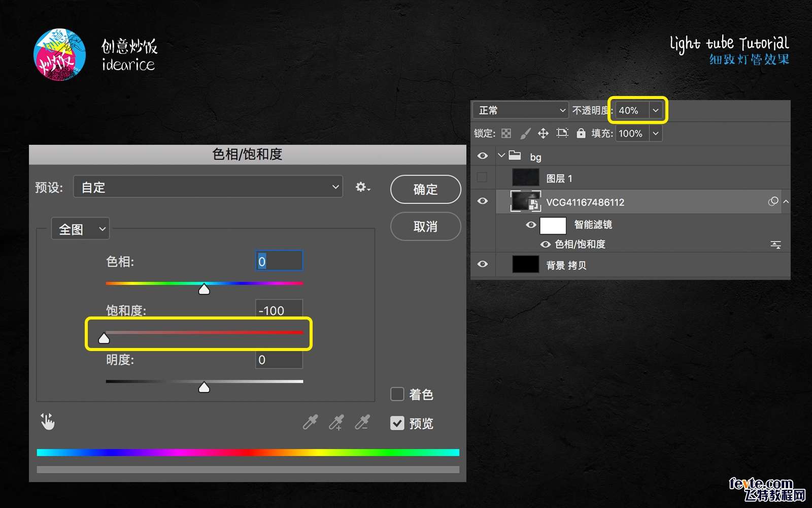Open the 全图 channel range dropdown
The width and height of the screenshot is (812, 508).
click(81, 230)
